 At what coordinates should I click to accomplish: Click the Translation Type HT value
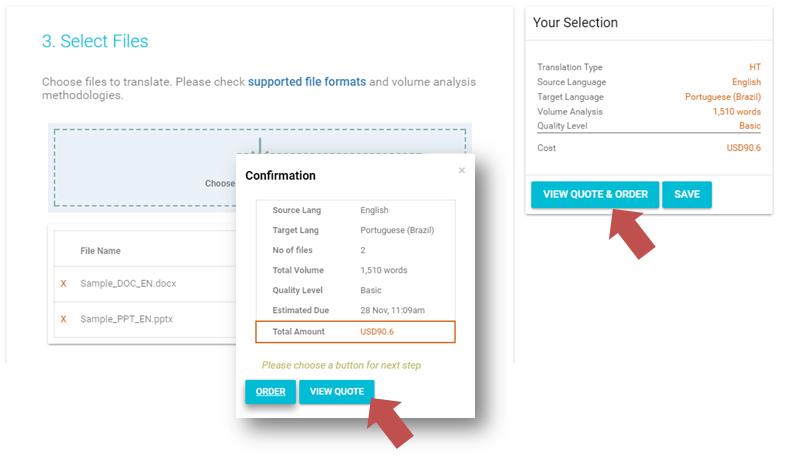click(x=754, y=67)
